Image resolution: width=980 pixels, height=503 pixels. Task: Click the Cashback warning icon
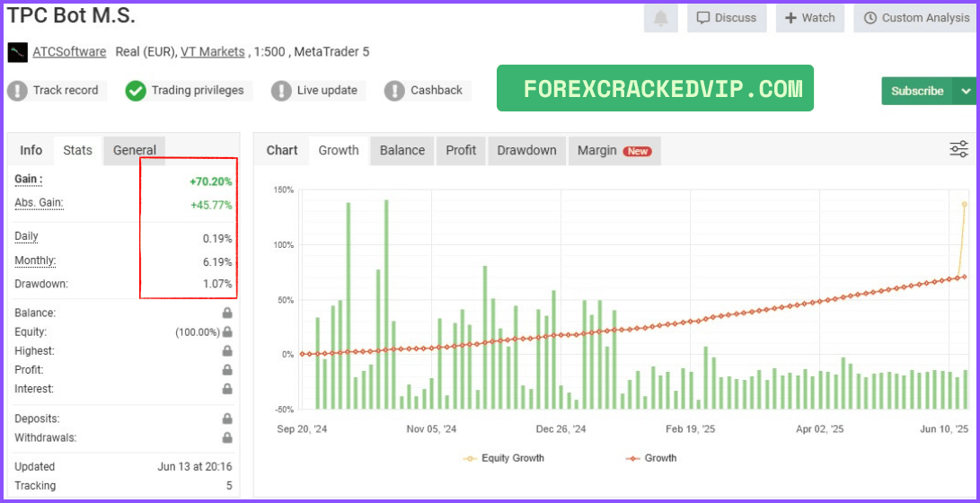394,91
